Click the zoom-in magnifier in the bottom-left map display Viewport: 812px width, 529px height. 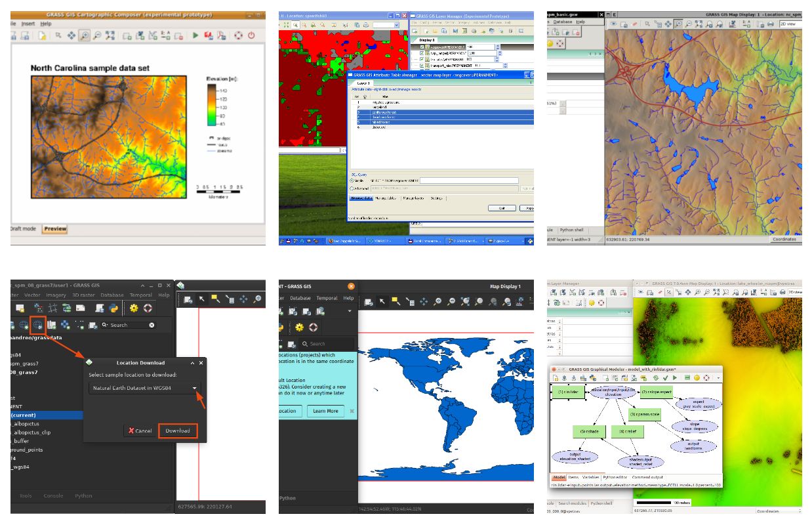pos(256,299)
